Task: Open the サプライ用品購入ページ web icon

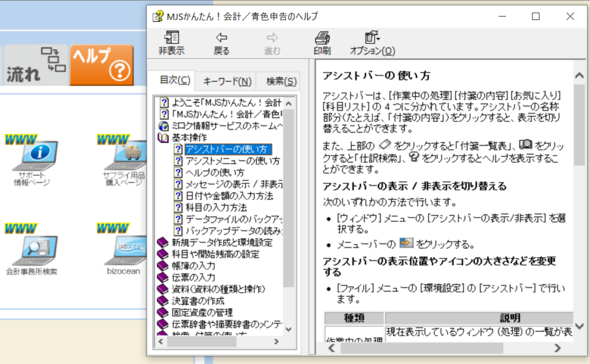Action: point(123,161)
